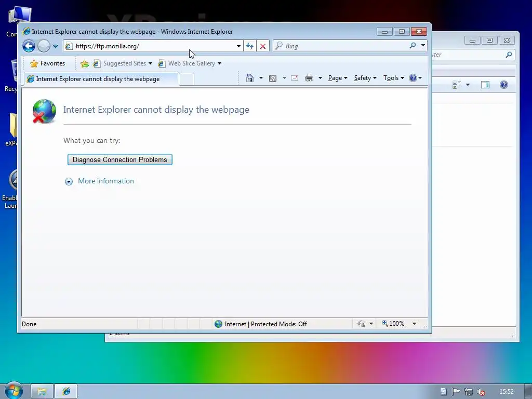Refresh the page with the refresh icon
532x399 pixels.
(250, 46)
